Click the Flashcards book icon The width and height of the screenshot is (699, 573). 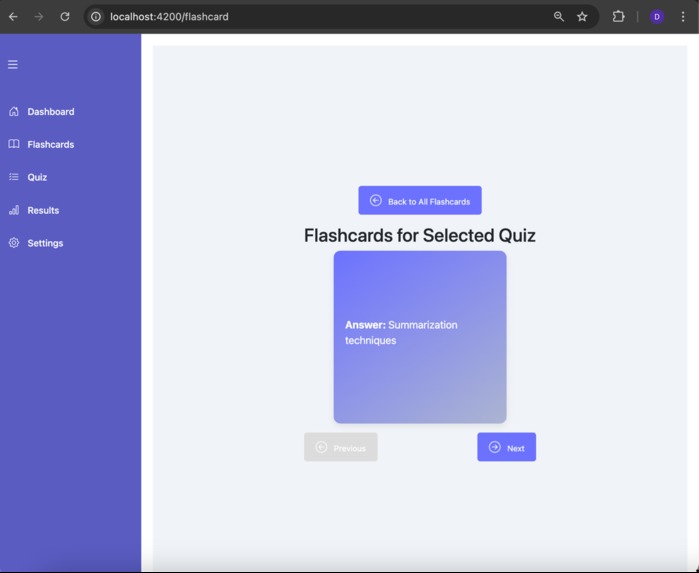14,144
